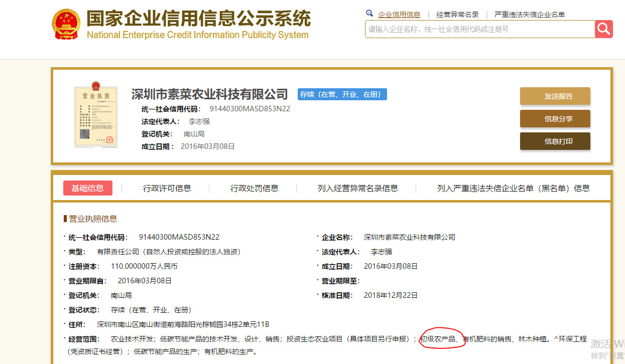Viewport: 625px width, 364px height.
Task: Click the header 登记机关 value 南山局
Action: point(194,134)
